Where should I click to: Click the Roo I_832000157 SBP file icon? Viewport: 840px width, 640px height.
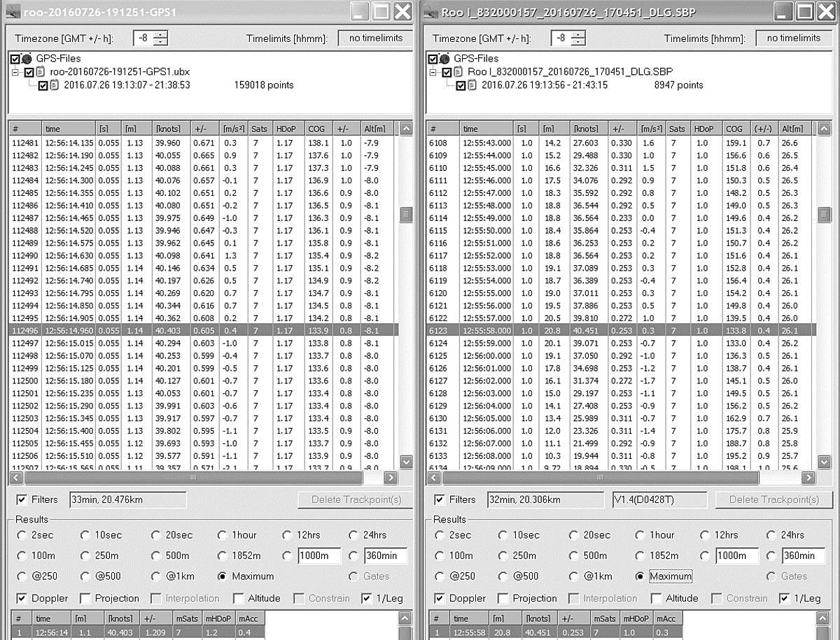pos(458,72)
